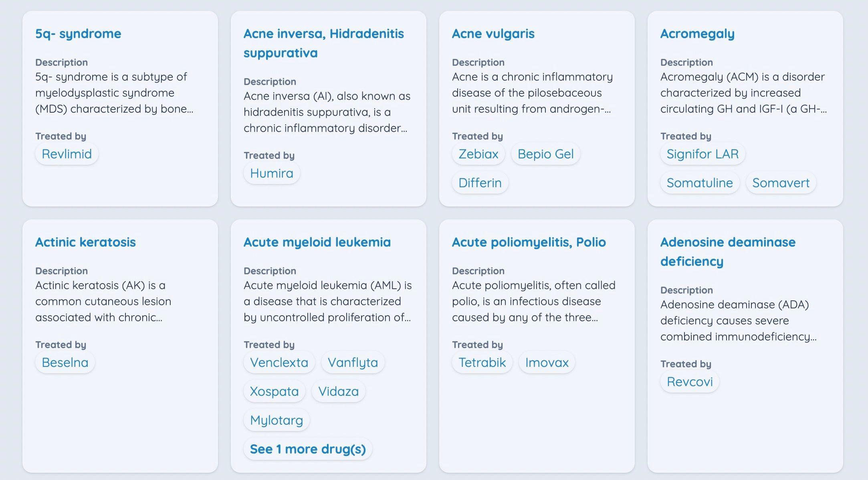The image size is (868, 480).
Task: Open the Beselna drug page
Action: (x=65, y=362)
